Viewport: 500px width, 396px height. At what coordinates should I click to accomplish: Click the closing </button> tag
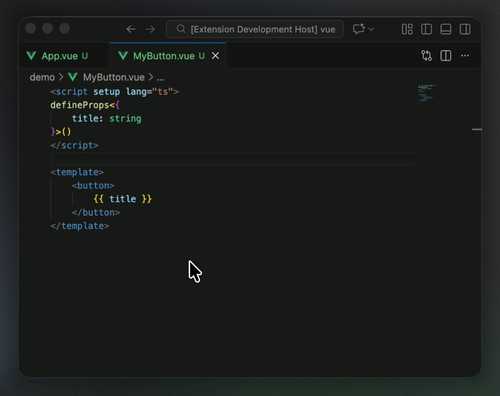tap(96, 212)
